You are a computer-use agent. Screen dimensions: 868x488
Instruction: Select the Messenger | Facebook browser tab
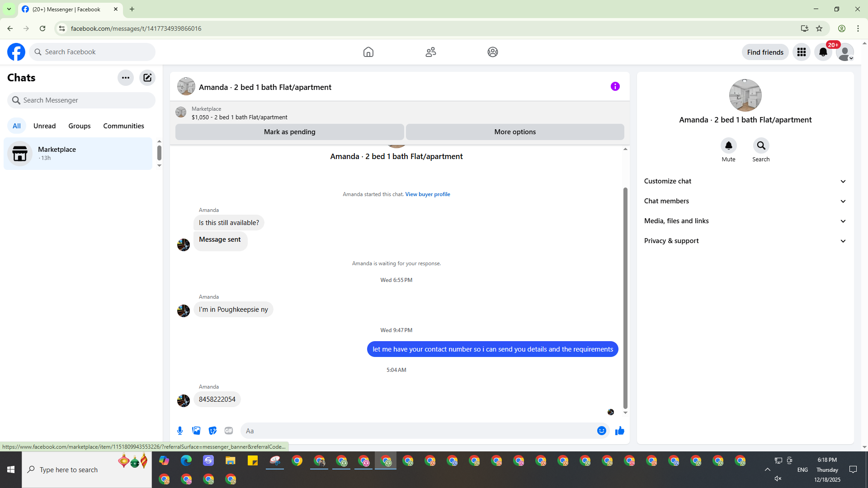70,9
